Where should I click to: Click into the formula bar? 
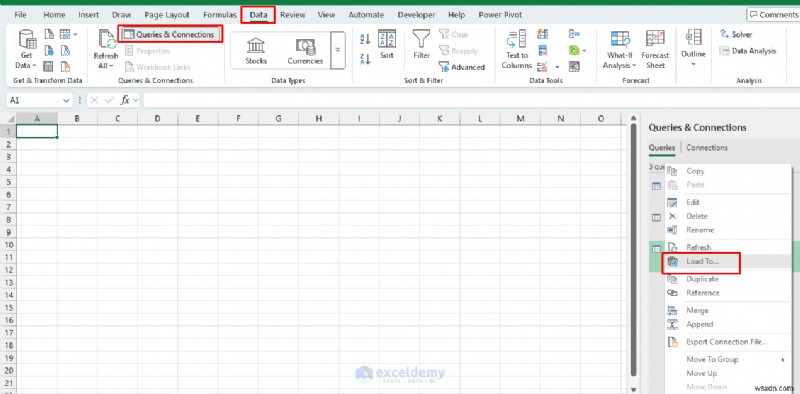tap(471, 100)
